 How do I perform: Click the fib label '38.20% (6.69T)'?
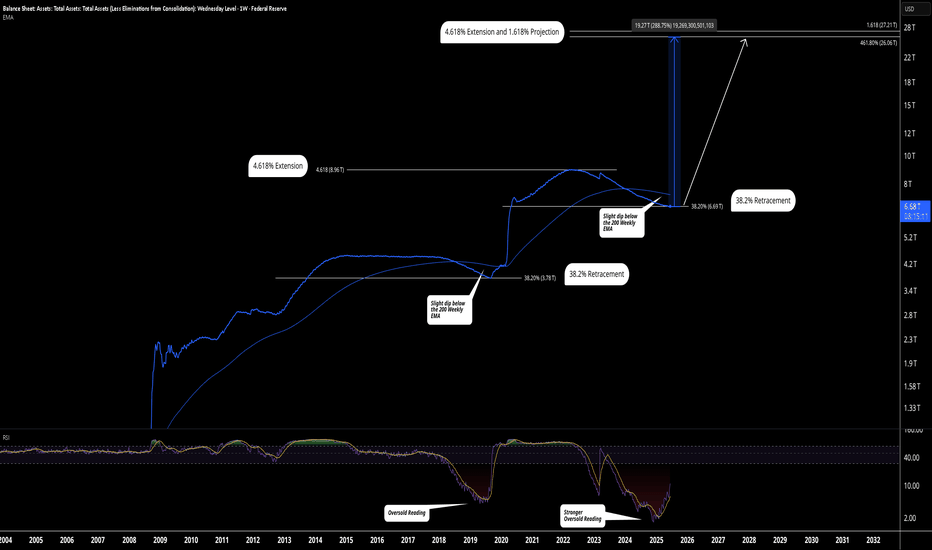pyautogui.click(x=707, y=207)
